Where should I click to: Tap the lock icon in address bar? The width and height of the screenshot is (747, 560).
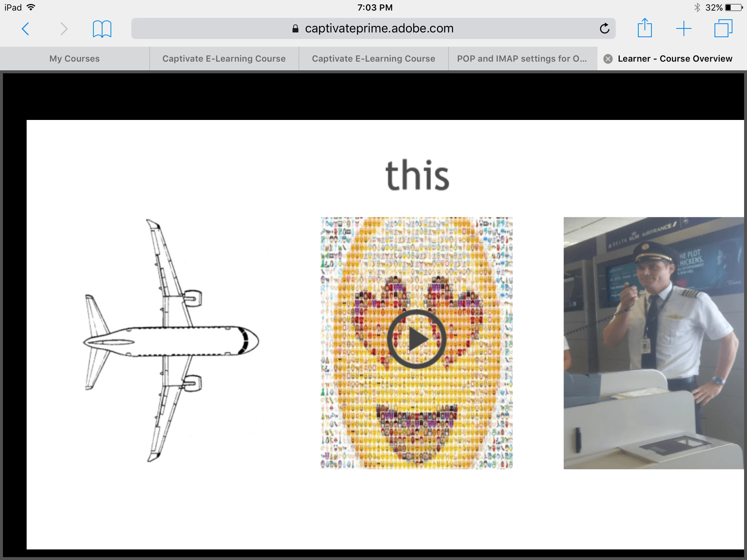(295, 28)
